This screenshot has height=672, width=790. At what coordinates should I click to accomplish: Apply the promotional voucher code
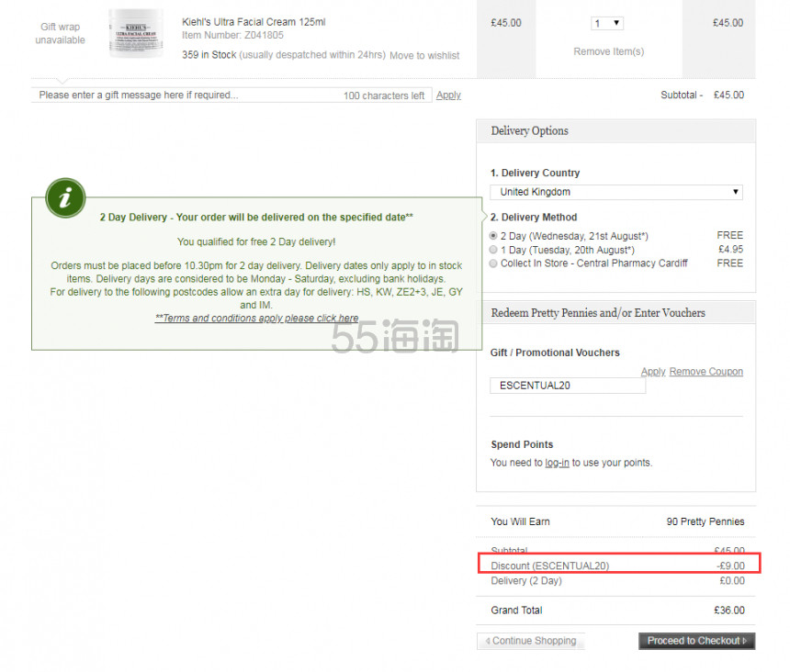point(653,372)
